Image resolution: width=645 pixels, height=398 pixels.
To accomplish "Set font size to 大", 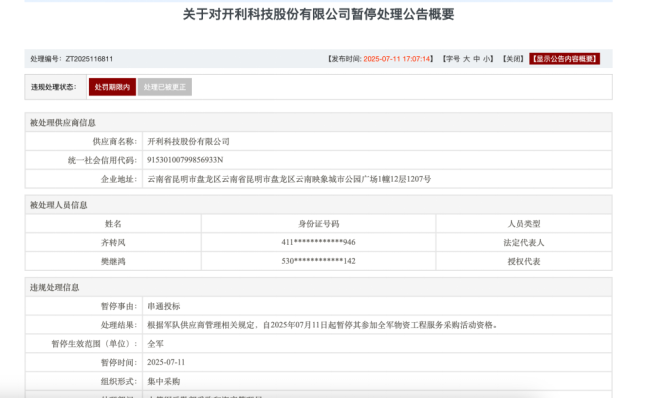I will tap(466, 59).
